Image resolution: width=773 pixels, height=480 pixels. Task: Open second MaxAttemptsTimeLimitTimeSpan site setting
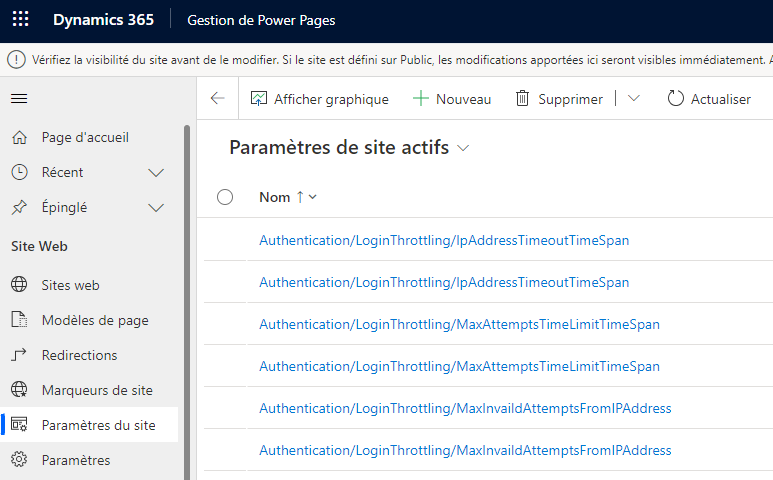point(459,366)
